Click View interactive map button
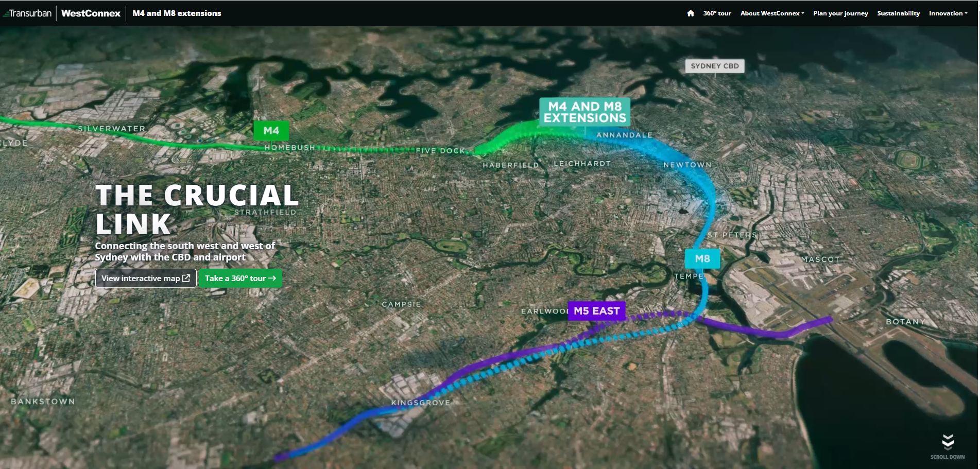980x469 pixels. (x=146, y=278)
